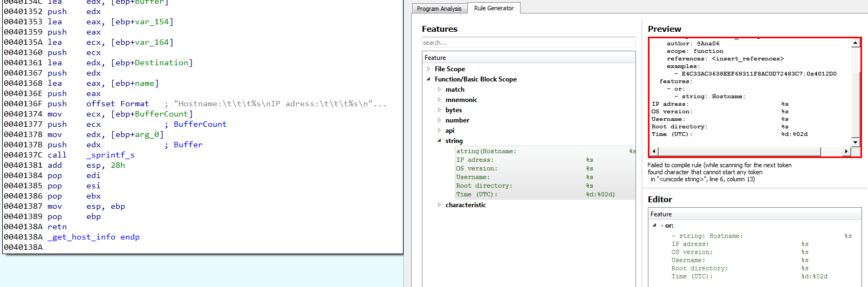The image size is (868, 287).
Task: Click the '; BufferCount' comment
Action: click(196, 124)
